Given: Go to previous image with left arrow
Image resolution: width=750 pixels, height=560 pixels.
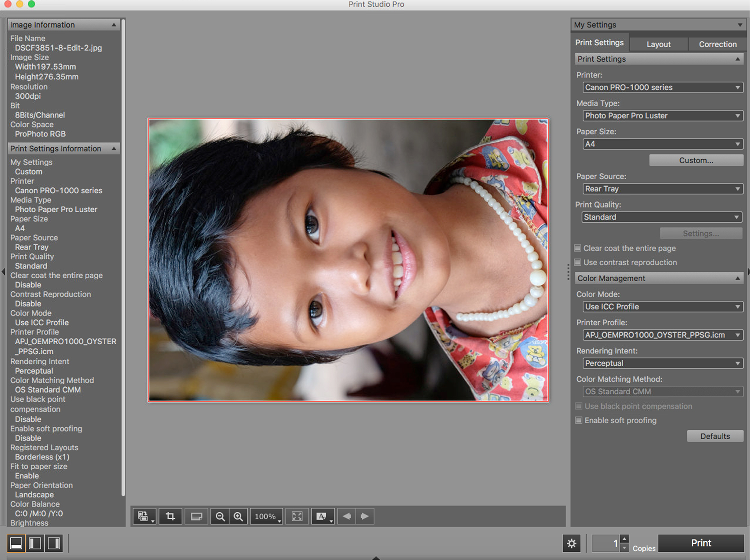Looking at the screenshot, I should point(347,516).
